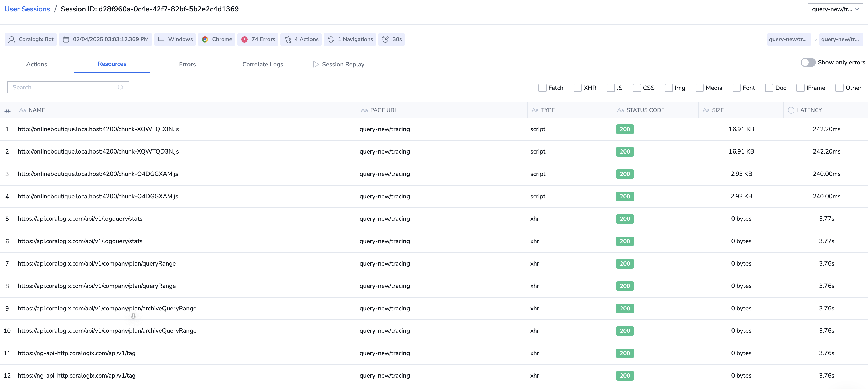Click the 16.91 KB size in row 2

[741, 151]
